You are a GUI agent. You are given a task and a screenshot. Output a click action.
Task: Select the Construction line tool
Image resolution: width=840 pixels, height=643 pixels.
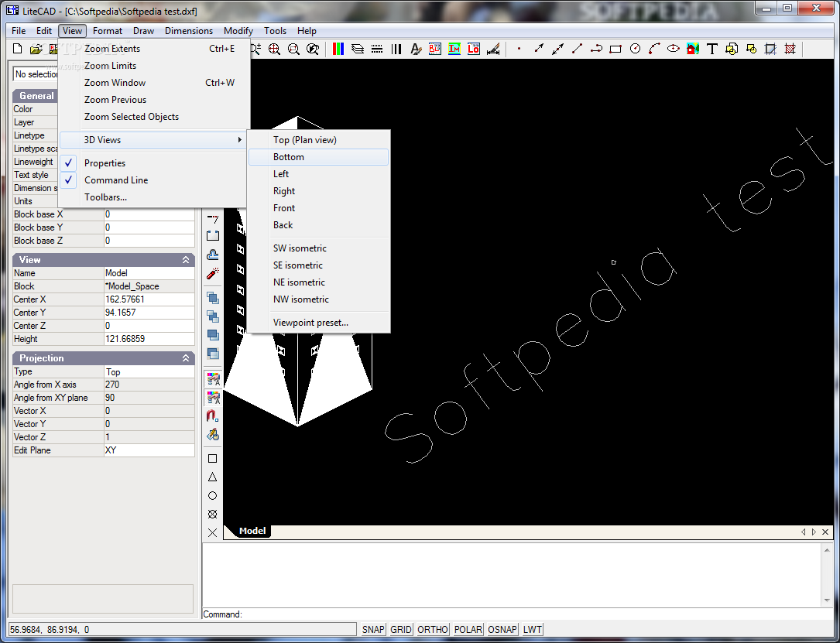557,50
